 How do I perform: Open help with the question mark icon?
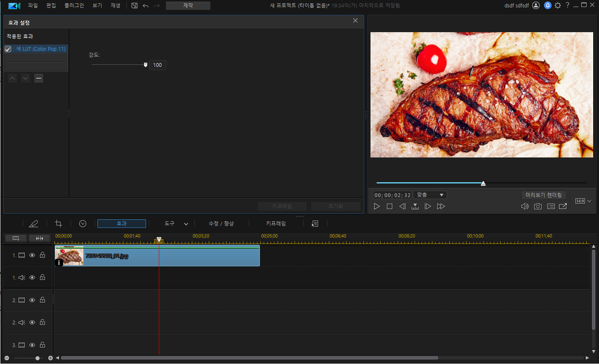568,5
